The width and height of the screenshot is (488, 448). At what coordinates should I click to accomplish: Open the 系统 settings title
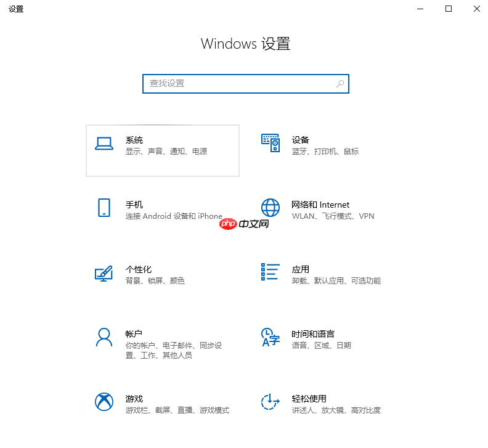click(134, 140)
